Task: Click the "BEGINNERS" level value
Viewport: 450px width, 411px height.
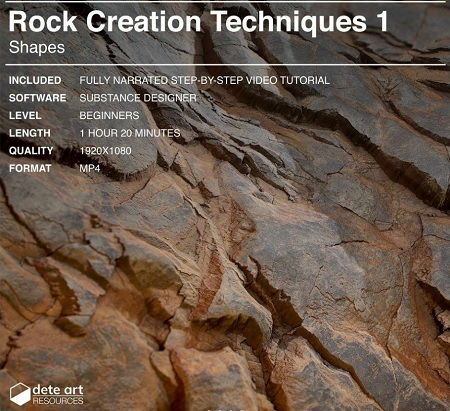Action: pos(109,116)
